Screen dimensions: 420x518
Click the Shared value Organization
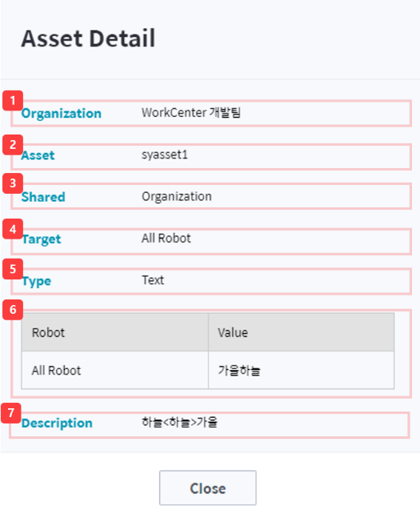177,197
